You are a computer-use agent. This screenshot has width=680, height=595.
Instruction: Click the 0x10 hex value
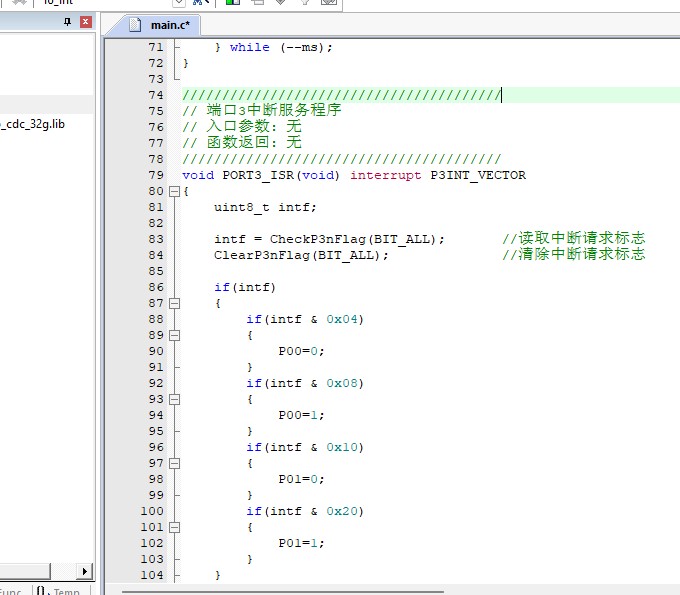tap(342, 447)
